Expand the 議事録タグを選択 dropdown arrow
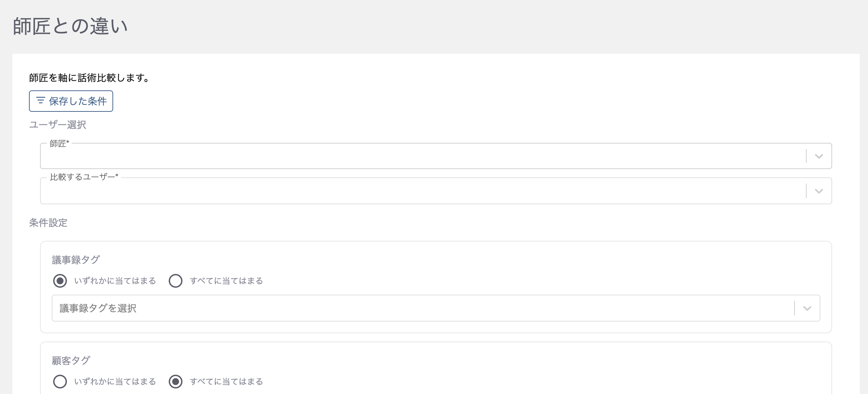 pyautogui.click(x=807, y=308)
